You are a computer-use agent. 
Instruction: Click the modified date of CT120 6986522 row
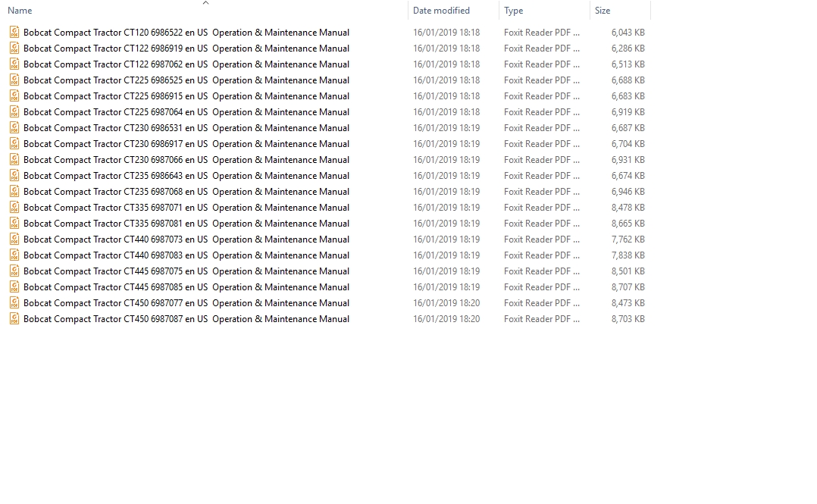[x=446, y=33]
